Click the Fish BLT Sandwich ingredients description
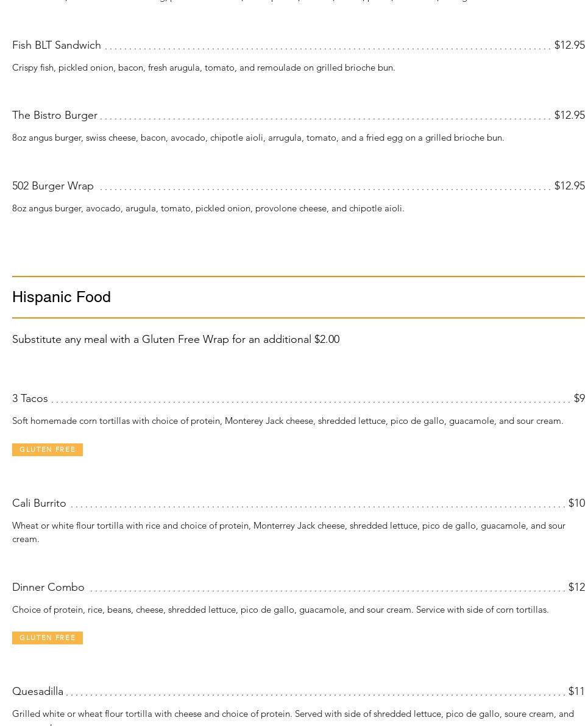This screenshot has height=726, width=588. pos(204,68)
